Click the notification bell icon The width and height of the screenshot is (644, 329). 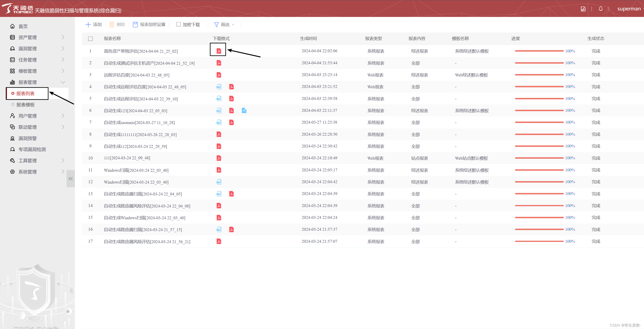click(601, 9)
